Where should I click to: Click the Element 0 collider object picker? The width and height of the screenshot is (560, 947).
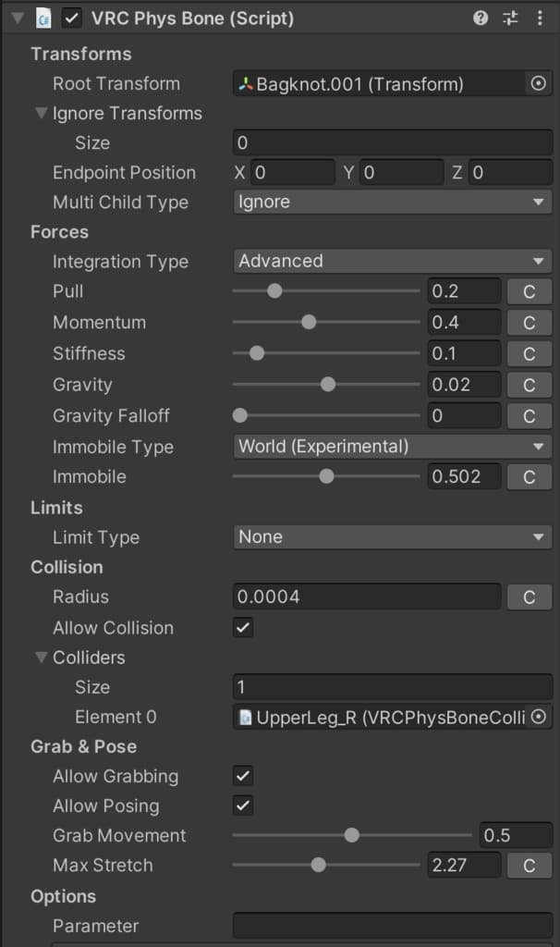point(540,717)
